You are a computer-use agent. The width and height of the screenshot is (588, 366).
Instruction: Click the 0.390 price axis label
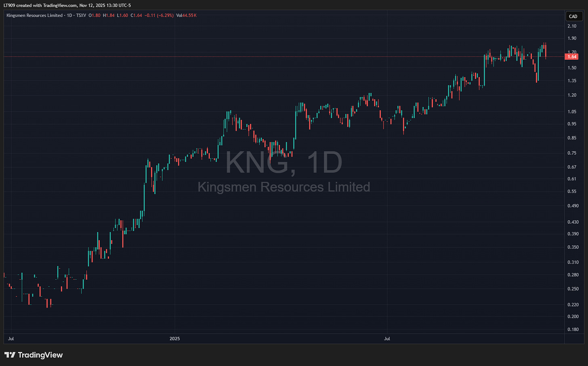(x=573, y=234)
